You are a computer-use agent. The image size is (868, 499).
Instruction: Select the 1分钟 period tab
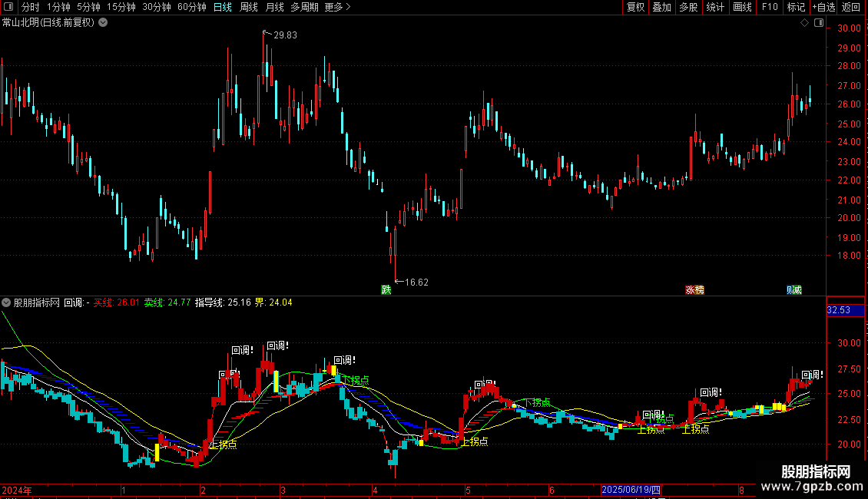[x=58, y=7]
